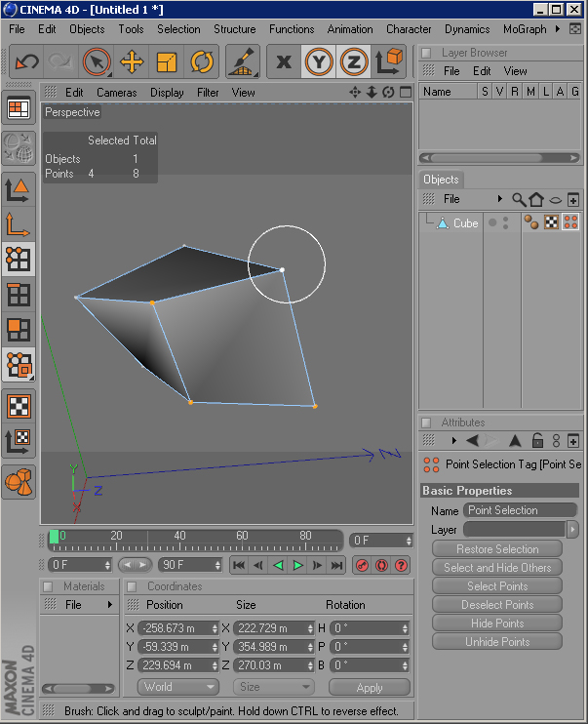Toggle the Materials panel checkbox
This screenshot has width=588, height=724.
[48, 586]
